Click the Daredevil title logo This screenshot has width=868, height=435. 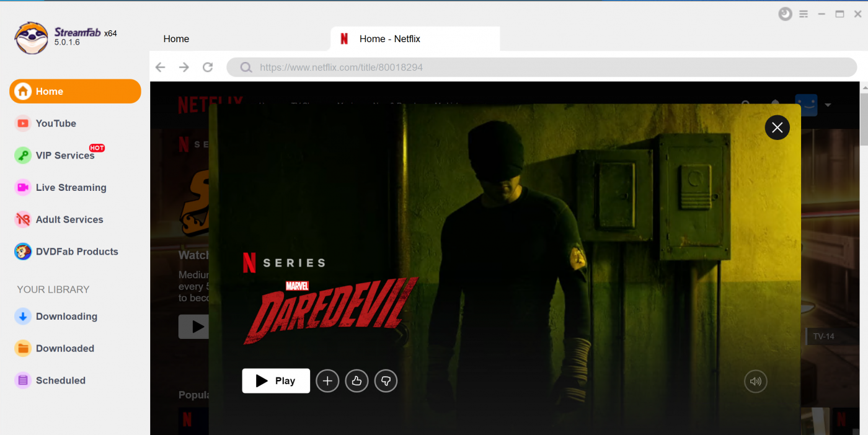(331, 310)
